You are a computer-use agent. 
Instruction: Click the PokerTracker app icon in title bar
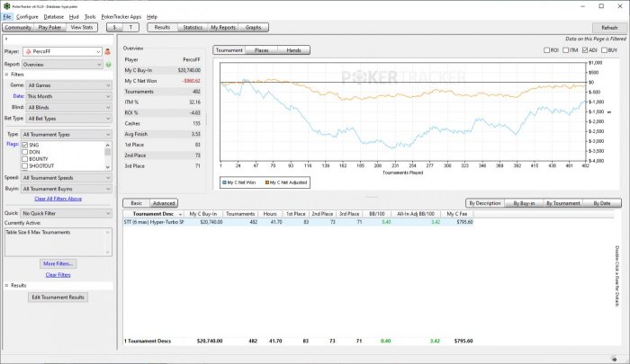pyautogui.click(x=4, y=4)
